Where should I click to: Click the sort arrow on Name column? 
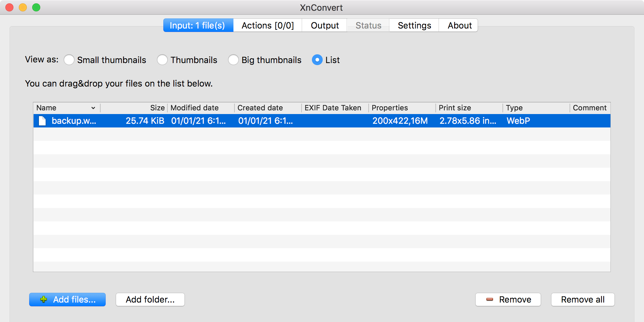pyautogui.click(x=93, y=108)
